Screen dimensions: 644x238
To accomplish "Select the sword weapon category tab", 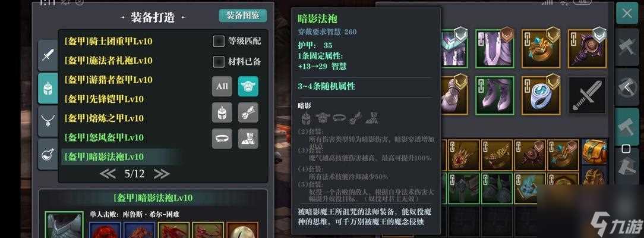I will pos(48,55).
